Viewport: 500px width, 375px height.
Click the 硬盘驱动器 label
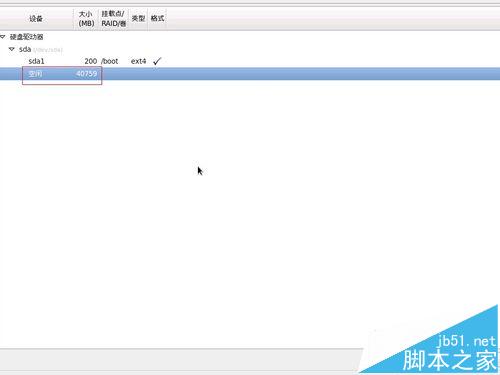[27, 37]
